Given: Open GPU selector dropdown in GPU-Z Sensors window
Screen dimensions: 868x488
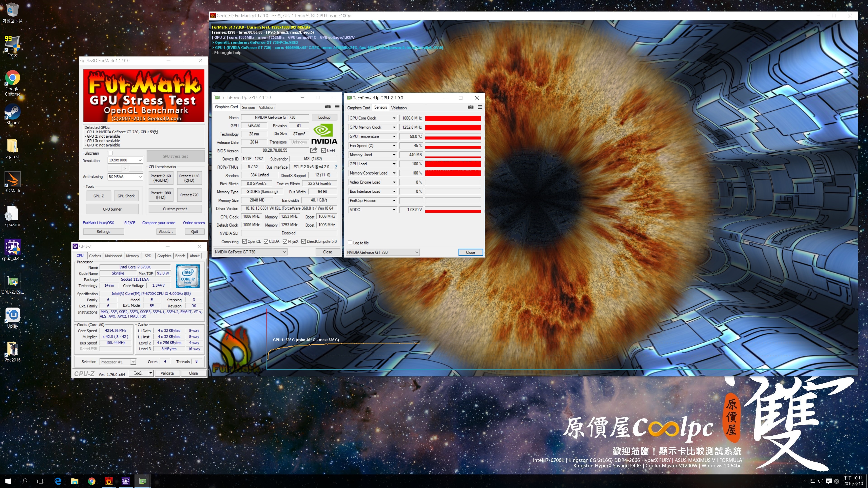Looking at the screenshot, I should pyautogui.click(x=383, y=252).
